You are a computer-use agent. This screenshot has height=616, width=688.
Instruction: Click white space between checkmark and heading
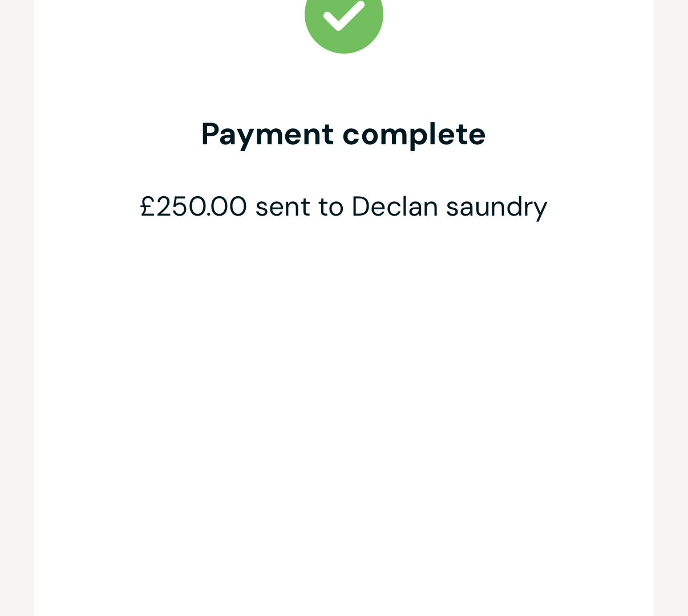pos(344,86)
